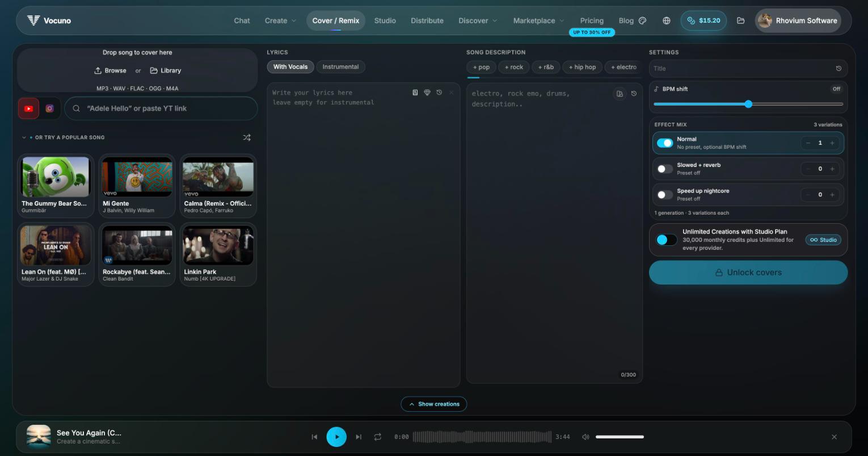Increase the Normal variations count
Viewport: 868px width, 456px height.
point(832,143)
